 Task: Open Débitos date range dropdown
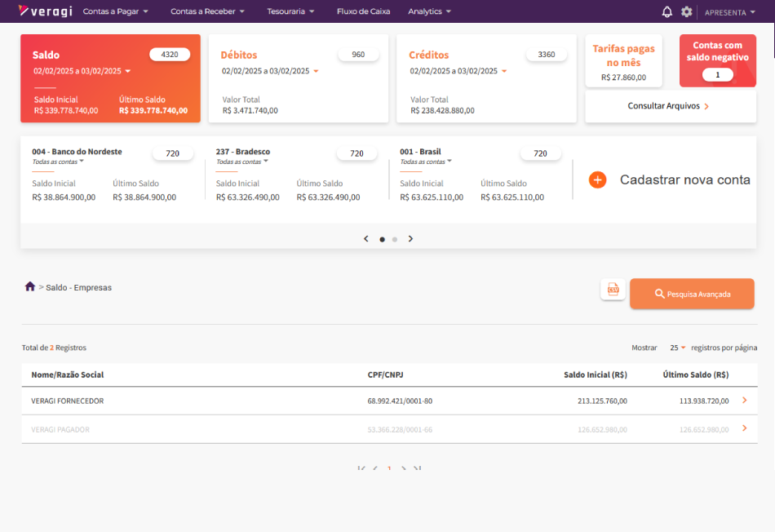(x=316, y=71)
